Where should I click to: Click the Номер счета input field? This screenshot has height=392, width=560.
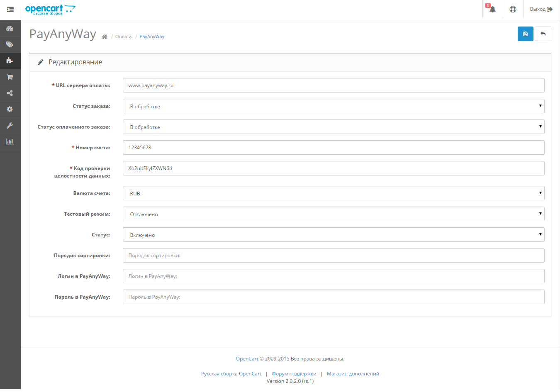[334, 148]
